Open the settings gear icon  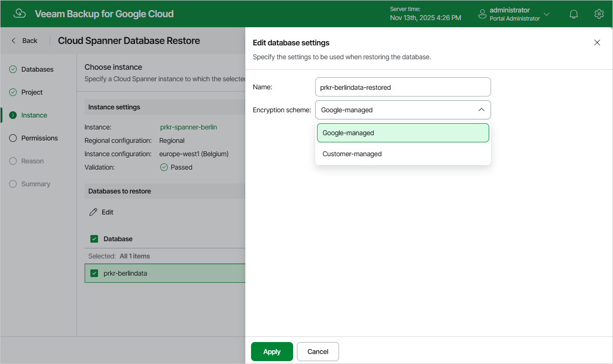coord(599,14)
